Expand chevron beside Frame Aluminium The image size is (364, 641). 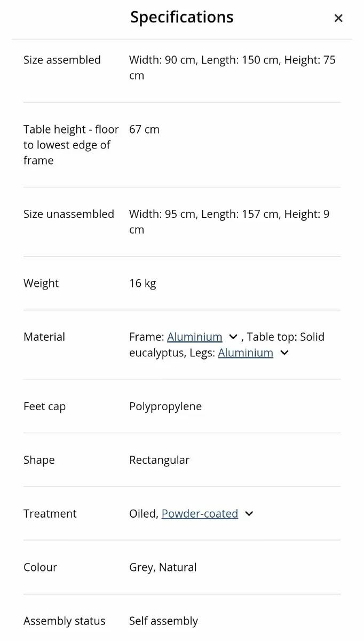(233, 337)
